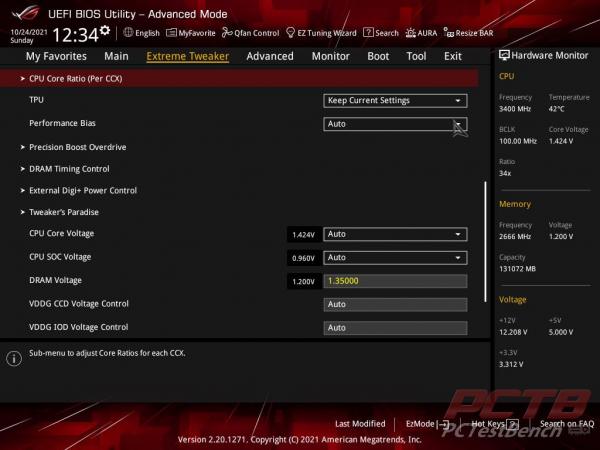
Task: Click CPU Core Voltage 1.424V readout
Action: click(303, 235)
